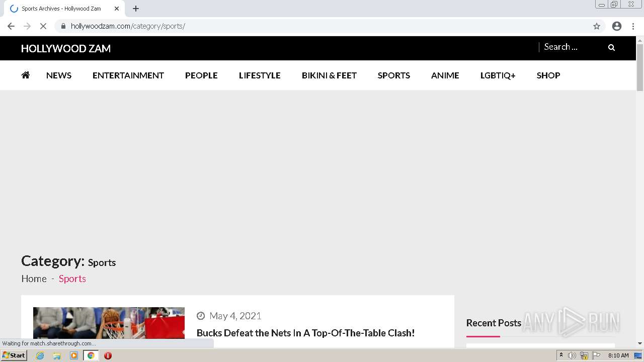View site security lock information

click(63, 26)
